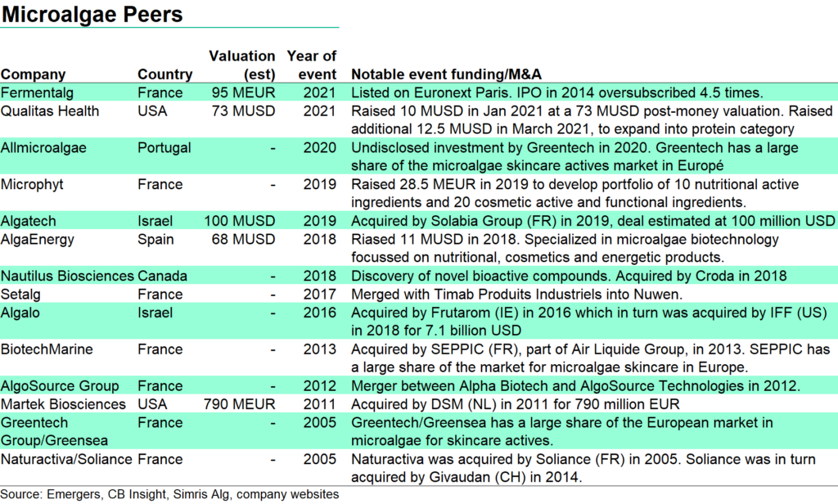The height and width of the screenshot is (504, 838).
Task: Click the Martek DSM acquisition description
Action: (x=516, y=404)
